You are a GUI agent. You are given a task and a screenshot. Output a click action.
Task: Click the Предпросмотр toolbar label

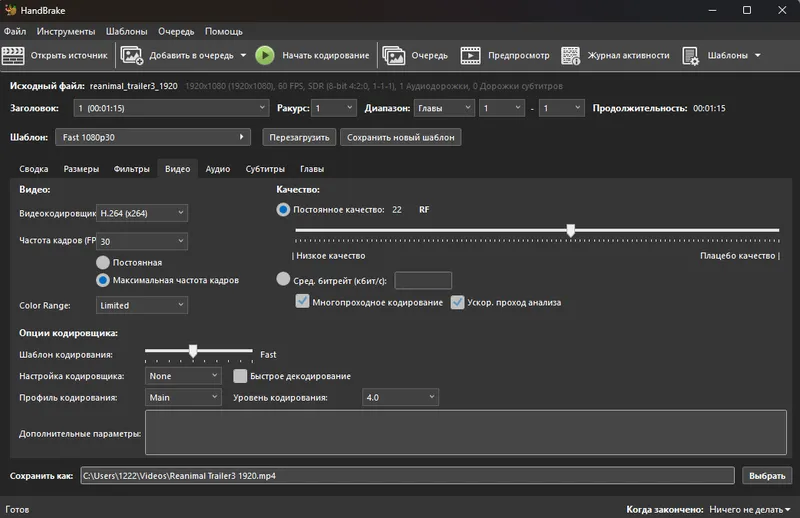[x=518, y=55]
